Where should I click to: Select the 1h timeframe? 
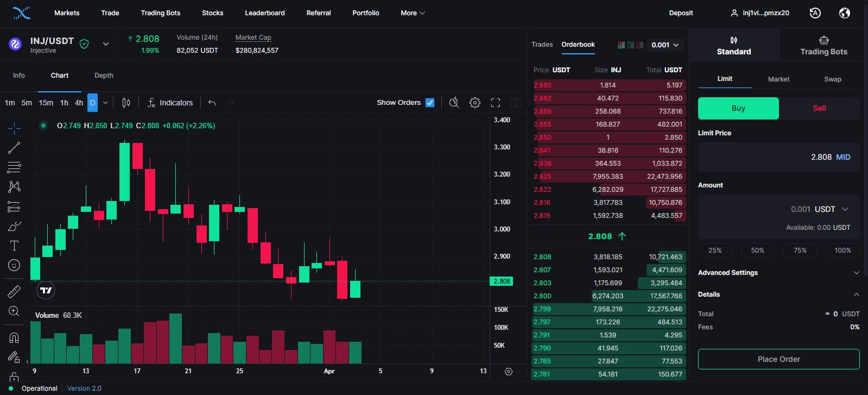point(64,103)
